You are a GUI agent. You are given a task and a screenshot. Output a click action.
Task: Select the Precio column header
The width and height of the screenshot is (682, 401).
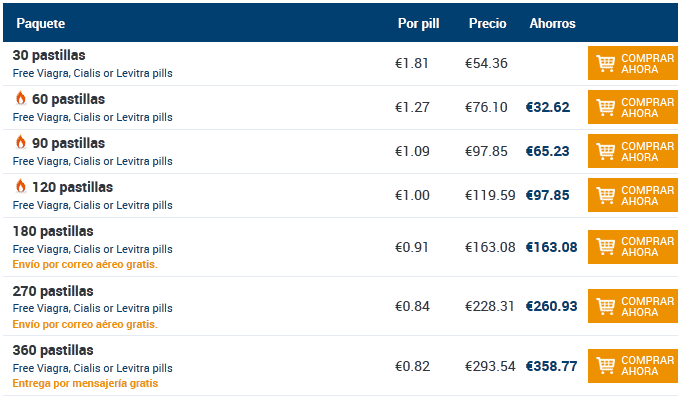[x=487, y=23]
